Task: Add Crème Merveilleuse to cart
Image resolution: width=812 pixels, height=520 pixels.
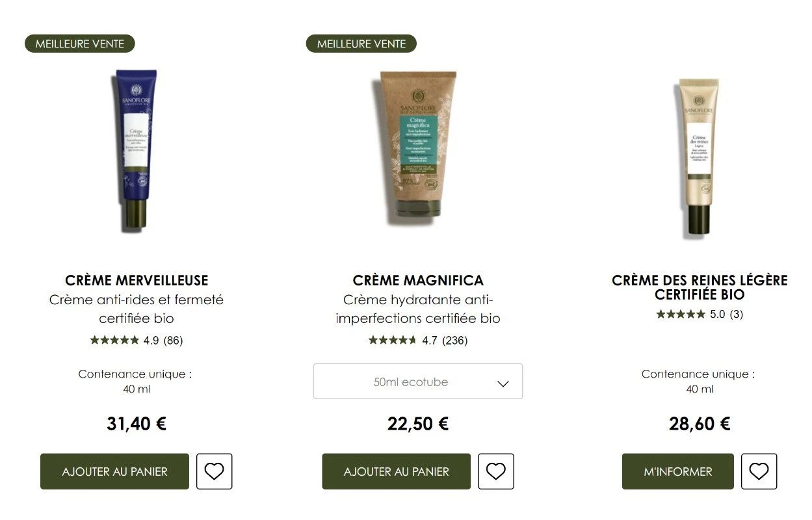Action: 114,471
